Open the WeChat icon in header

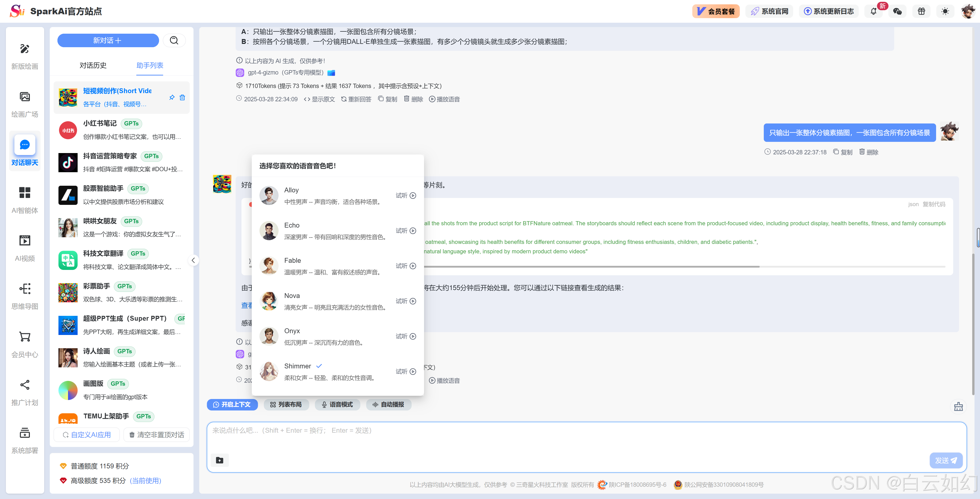click(x=897, y=11)
